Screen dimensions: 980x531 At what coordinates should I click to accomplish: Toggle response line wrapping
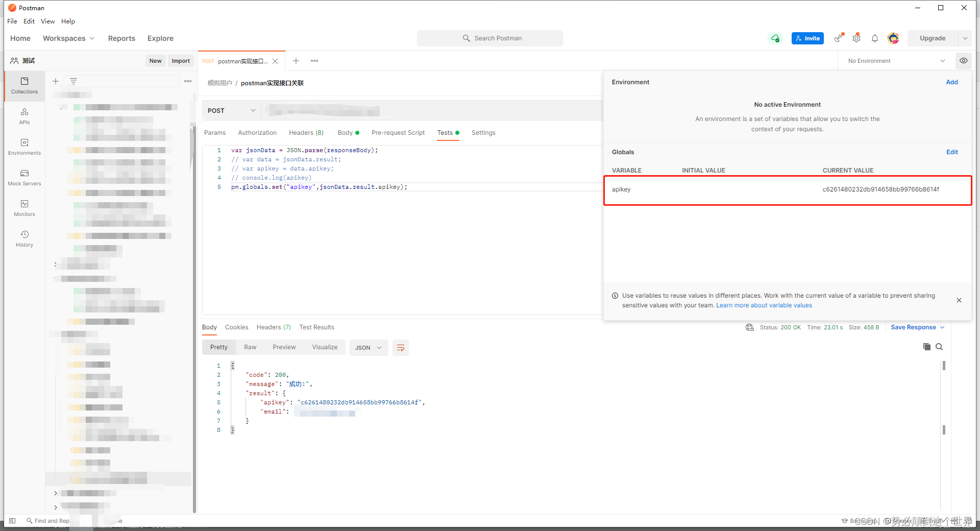coord(401,348)
